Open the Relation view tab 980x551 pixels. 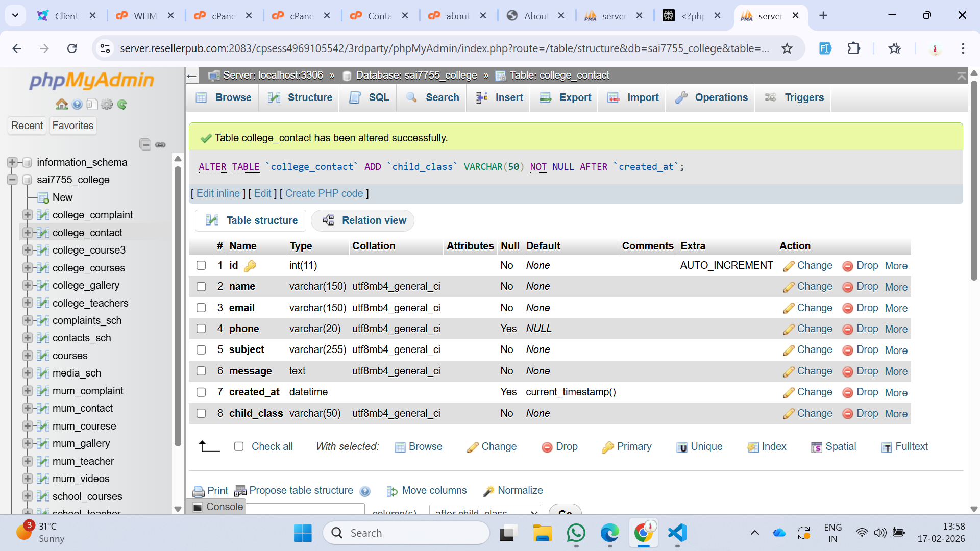(x=363, y=220)
